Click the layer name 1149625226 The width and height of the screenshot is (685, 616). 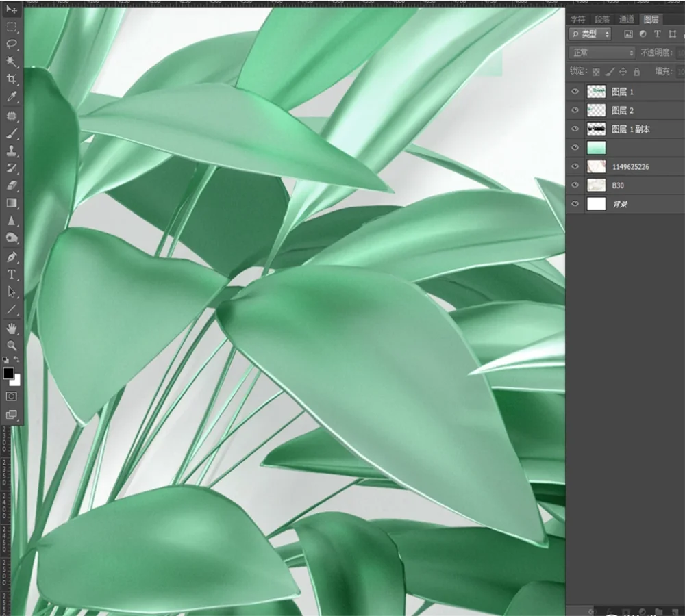coord(630,167)
